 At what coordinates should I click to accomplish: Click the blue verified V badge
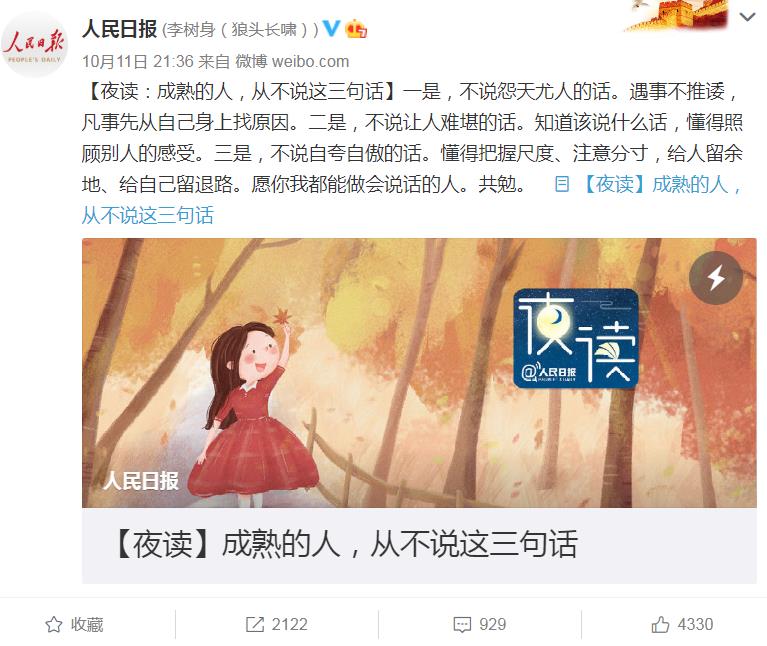332,28
